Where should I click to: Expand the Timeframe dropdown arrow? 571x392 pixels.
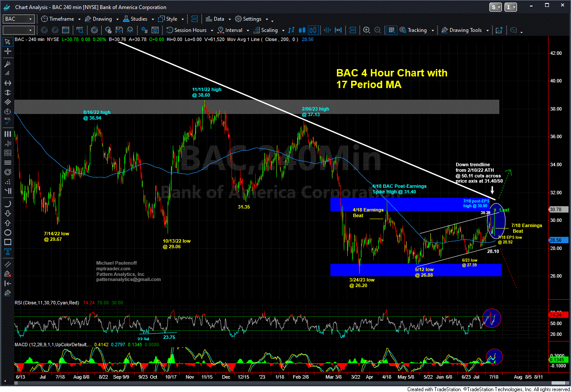79,19
